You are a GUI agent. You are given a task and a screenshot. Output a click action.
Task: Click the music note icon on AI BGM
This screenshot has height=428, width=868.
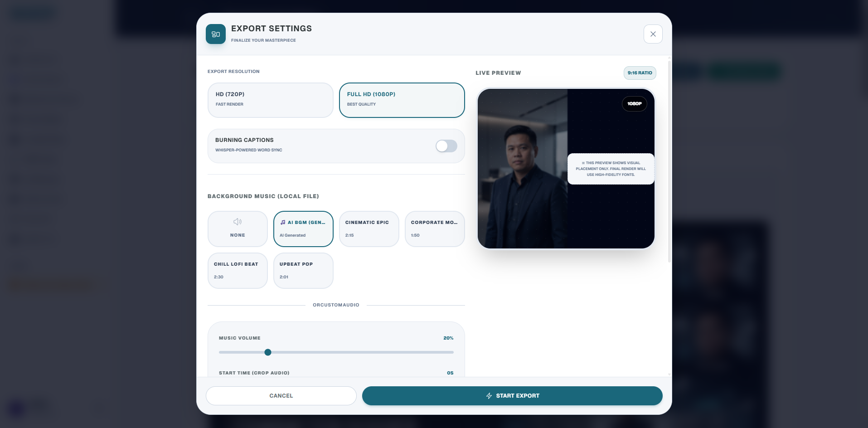point(283,223)
